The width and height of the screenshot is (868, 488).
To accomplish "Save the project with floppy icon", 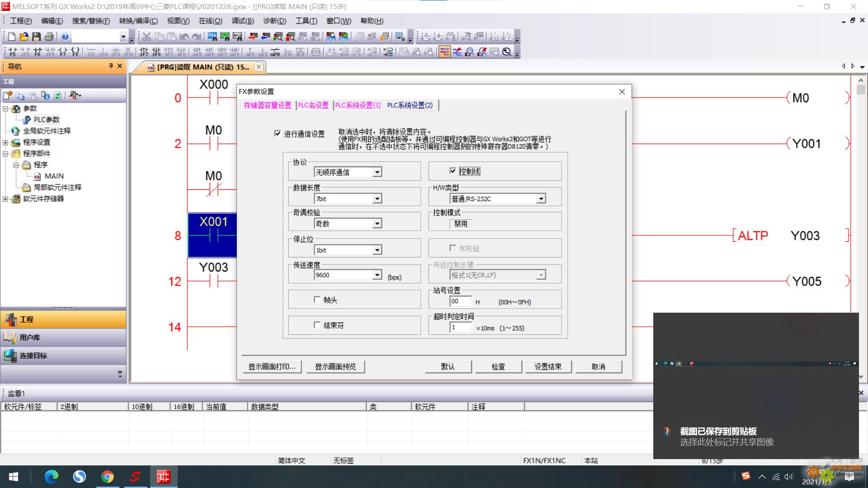I will coord(36,37).
